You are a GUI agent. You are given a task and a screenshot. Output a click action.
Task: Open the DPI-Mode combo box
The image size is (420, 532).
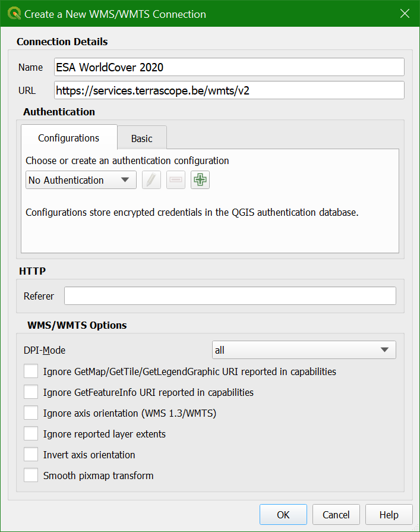tap(304, 350)
